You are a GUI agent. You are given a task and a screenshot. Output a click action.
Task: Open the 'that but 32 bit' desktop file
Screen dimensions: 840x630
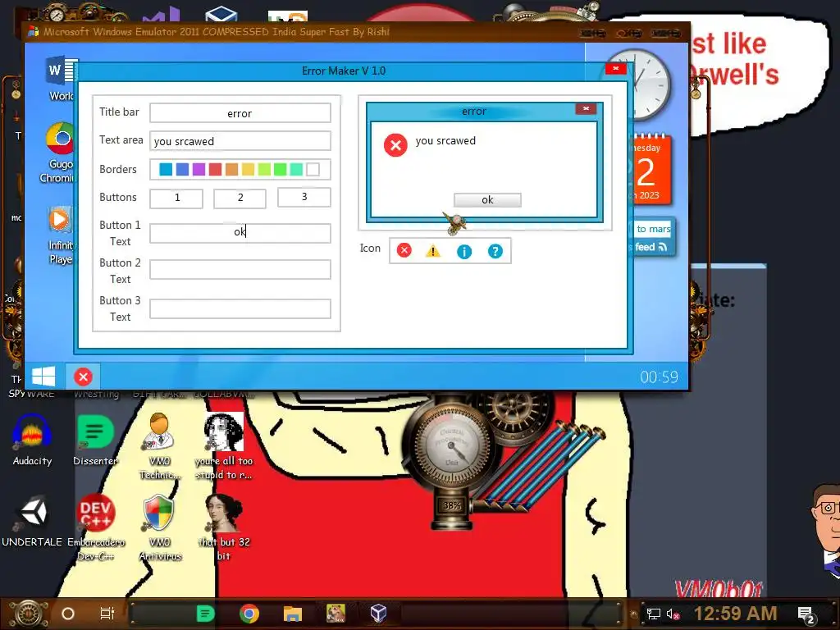[224, 527]
